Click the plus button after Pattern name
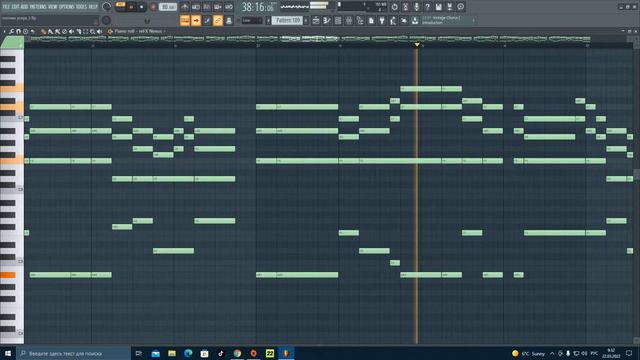 (306, 20)
